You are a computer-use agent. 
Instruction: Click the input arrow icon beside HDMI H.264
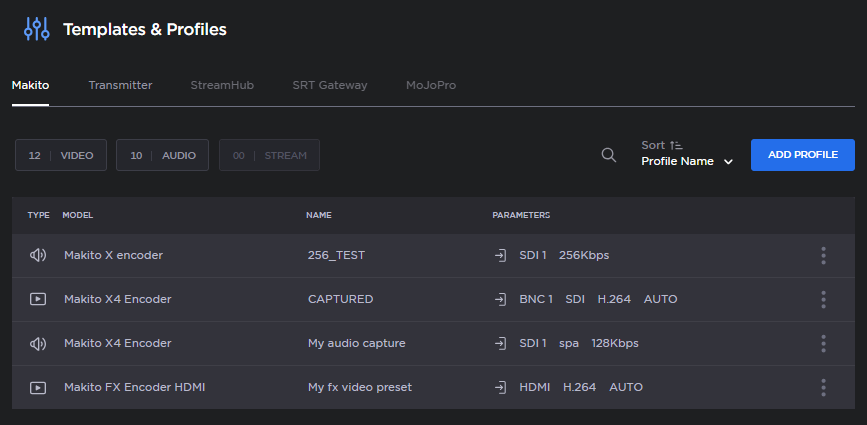pyautogui.click(x=500, y=387)
